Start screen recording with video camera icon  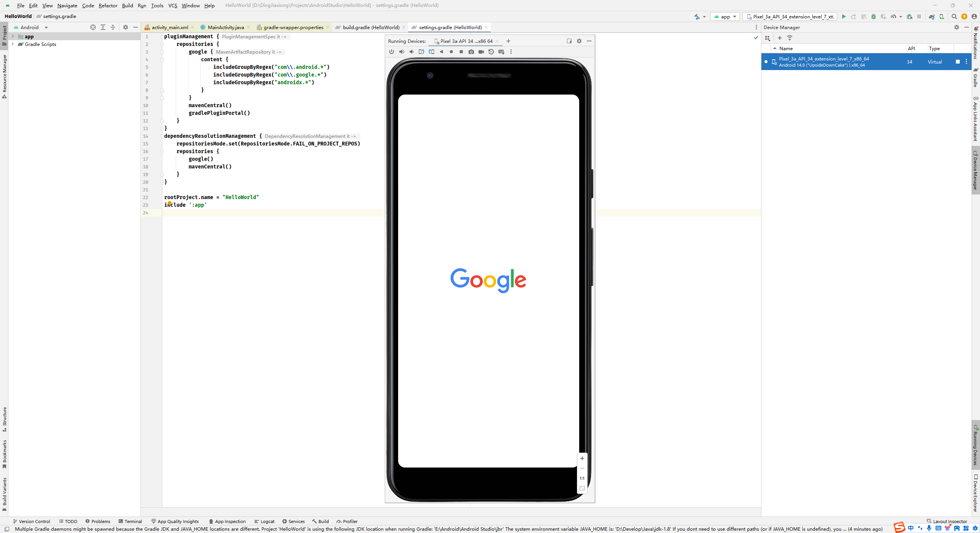tap(481, 52)
